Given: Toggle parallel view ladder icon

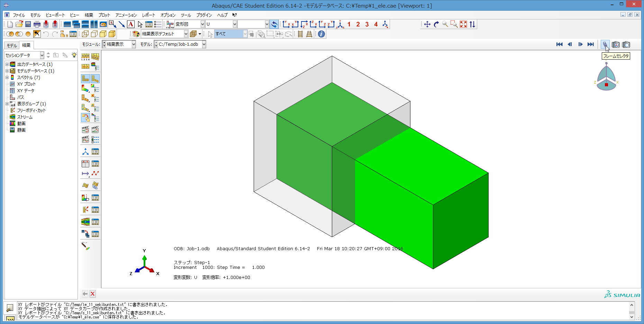Looking at the screenshot, I should tap(300, 34).
